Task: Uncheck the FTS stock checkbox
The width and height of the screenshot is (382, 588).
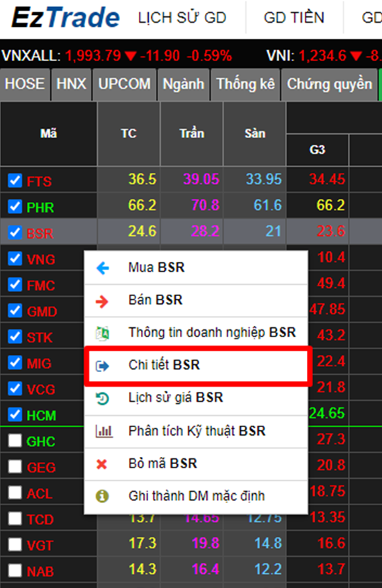Action: tap(15, 181)
